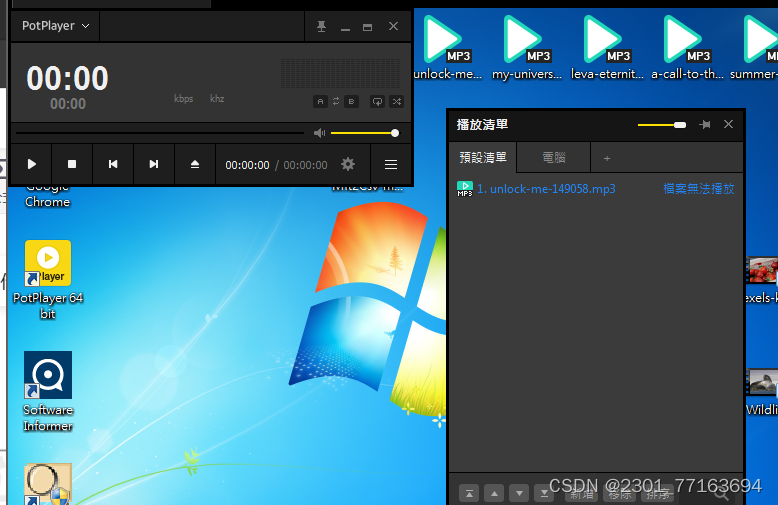Add a new playlist tab with plus

pos(607,158)
